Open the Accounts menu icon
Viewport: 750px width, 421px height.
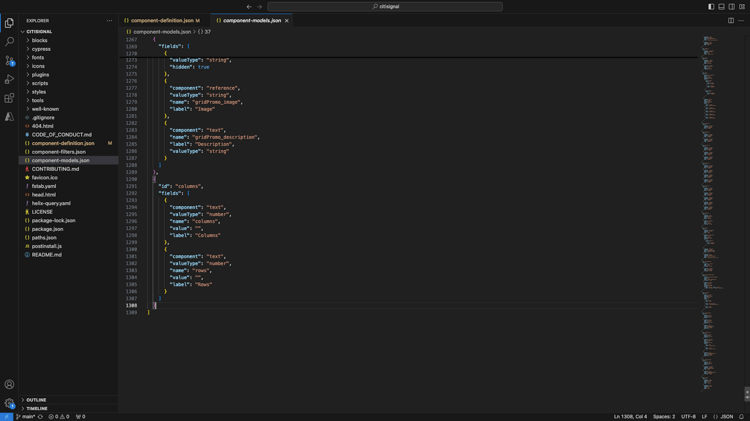tap(9, 384)
